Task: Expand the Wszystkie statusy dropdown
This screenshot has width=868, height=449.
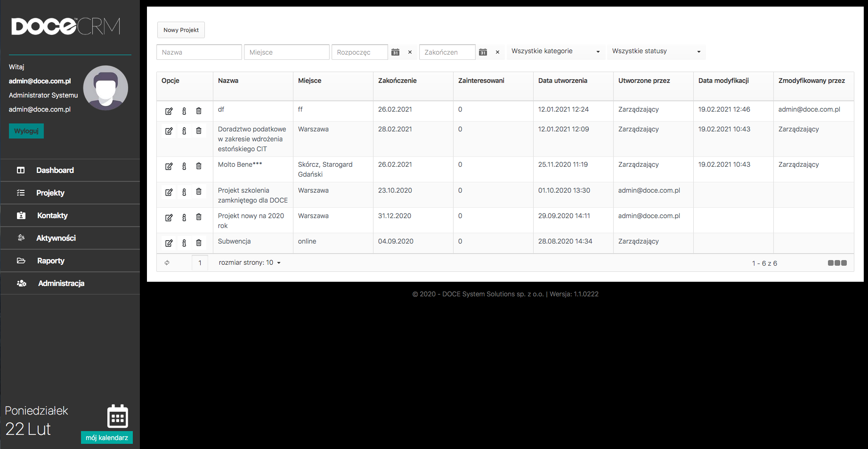Action: [x=656, y=51]
